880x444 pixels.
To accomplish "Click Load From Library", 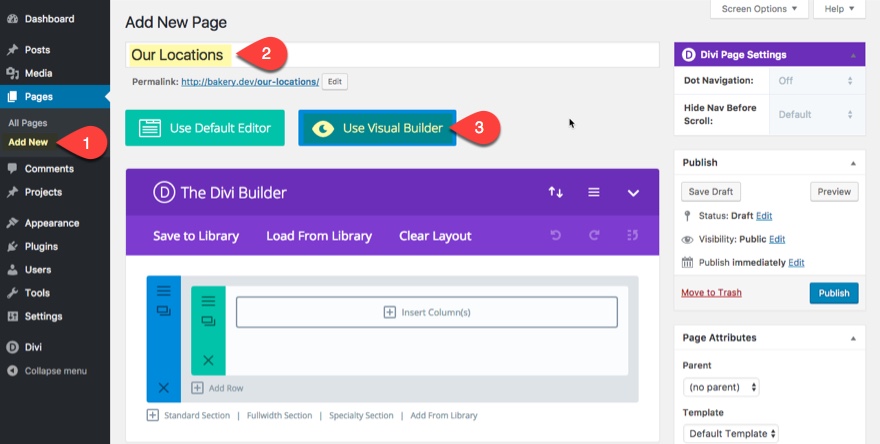I will [x=319, y=236].
